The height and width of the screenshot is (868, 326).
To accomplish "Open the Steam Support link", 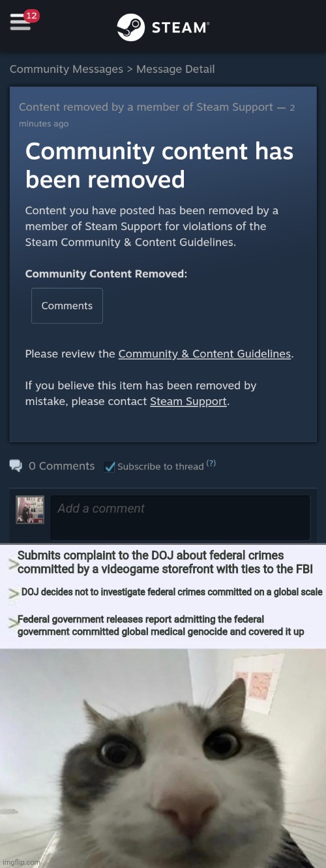I will [188, 402].
